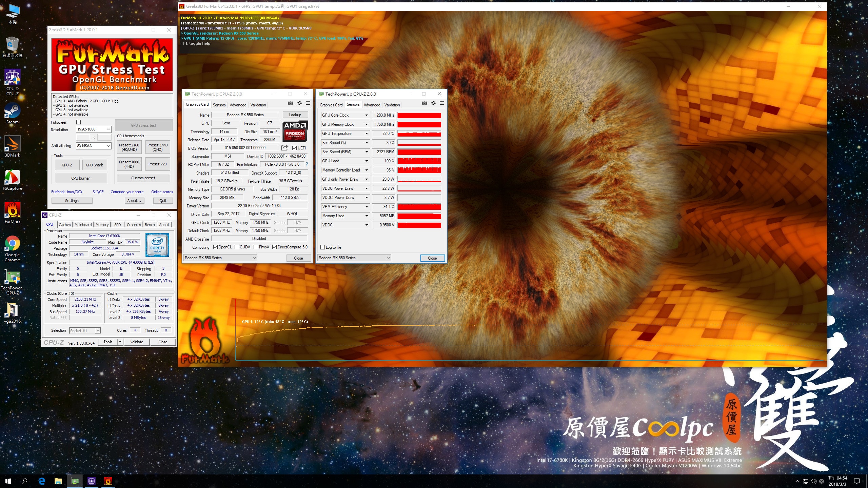This screenshot has width=868, height=488.
Task: Switch to the Mainboard tab in CPU-Z
Action: pyautogui.click(x=83, y=225)
